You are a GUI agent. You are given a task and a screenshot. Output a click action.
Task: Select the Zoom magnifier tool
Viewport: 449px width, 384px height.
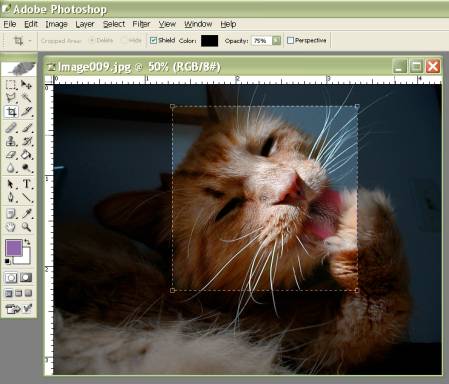26,227
